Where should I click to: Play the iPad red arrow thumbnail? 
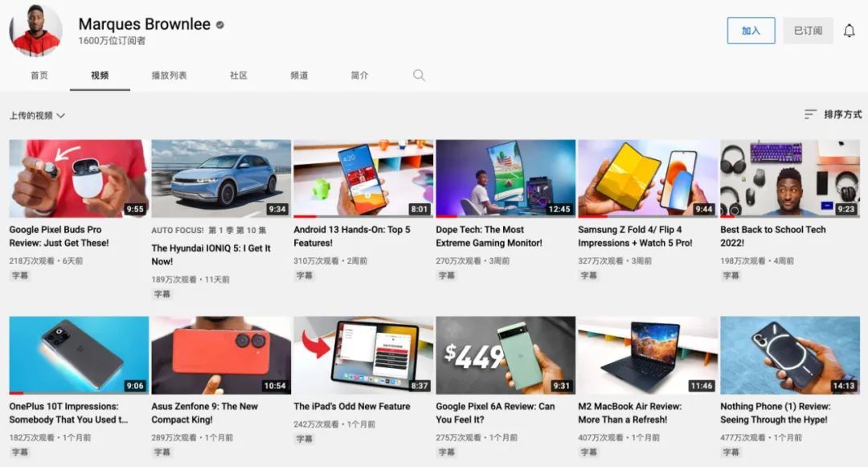point(363,355)
